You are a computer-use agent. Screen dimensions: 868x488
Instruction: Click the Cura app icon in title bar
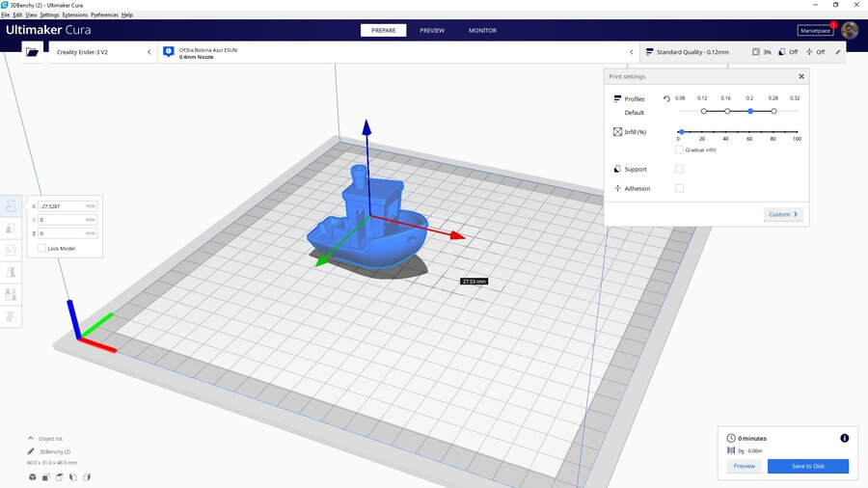pos(5,5)
